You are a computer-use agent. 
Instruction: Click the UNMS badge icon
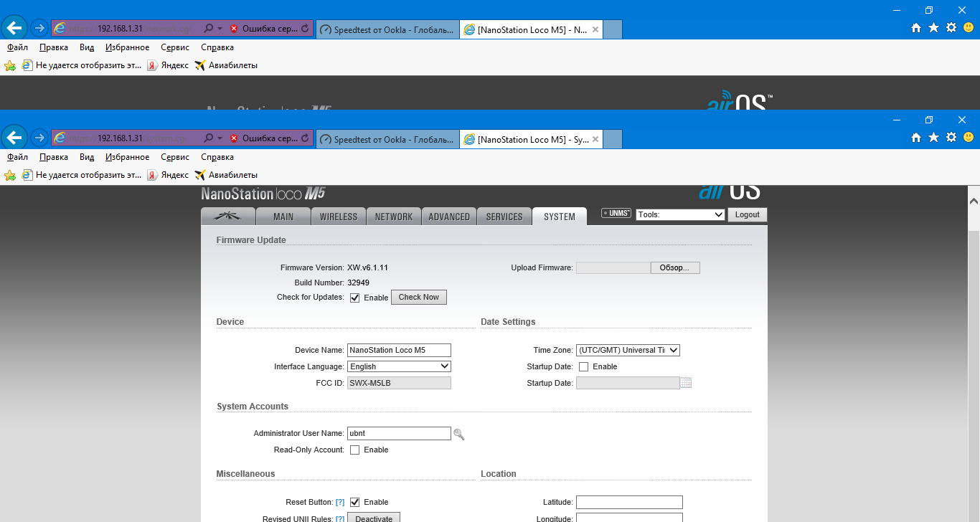616,214
